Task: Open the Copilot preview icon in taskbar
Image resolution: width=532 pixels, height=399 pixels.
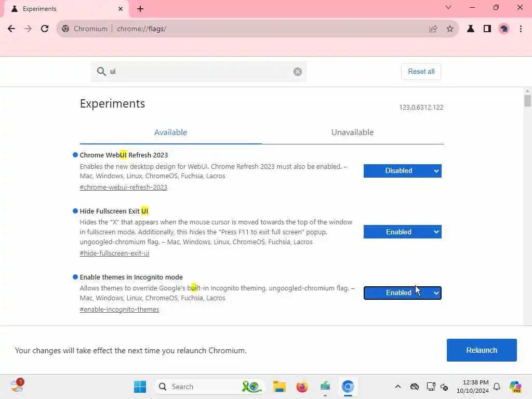Action: (515, 387)
